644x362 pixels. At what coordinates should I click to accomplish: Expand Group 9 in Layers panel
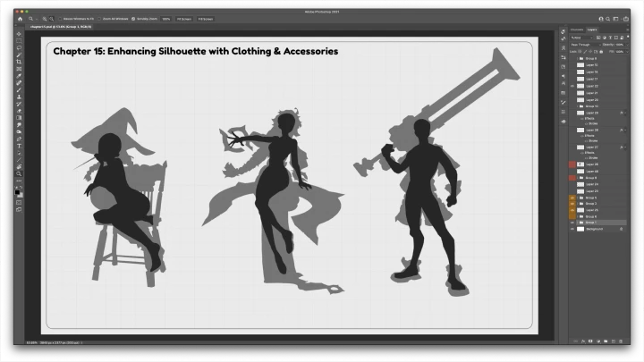pyautogui.click(x=578, y=178)
